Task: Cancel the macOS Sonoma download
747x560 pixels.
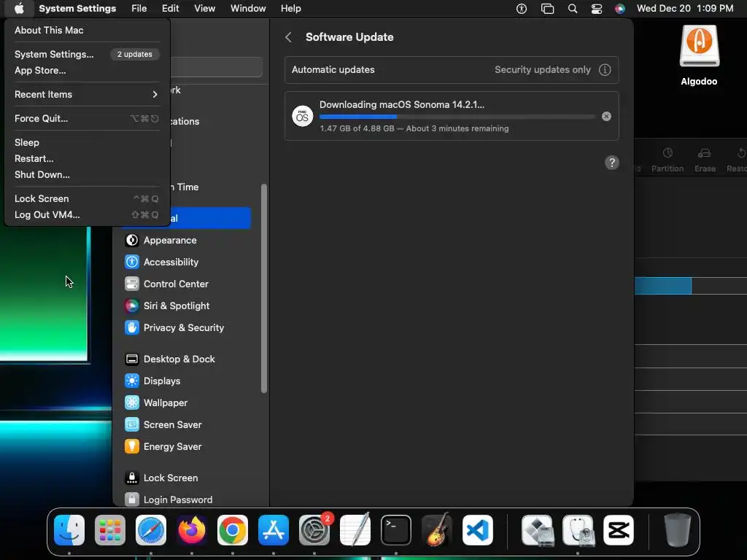Action: point(606,116)
